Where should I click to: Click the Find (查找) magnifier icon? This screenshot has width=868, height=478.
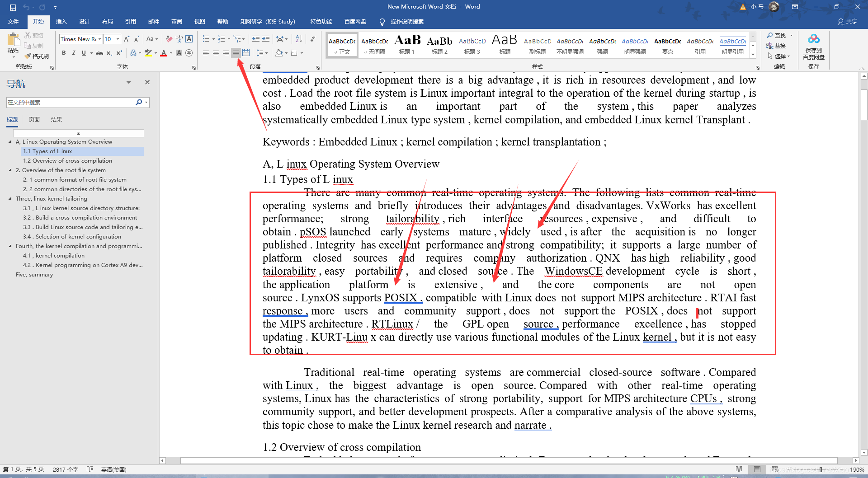click(x=770, y=35)
